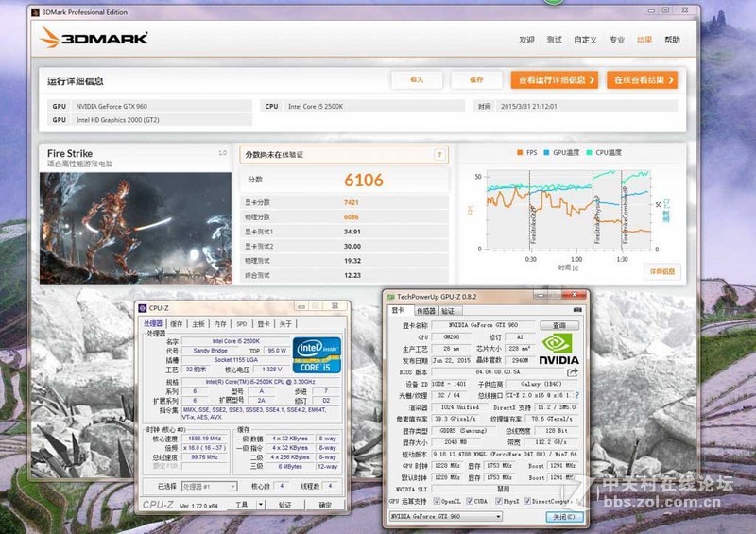Click the 显卡名称 field in GPU-Z

coord(483,325)
